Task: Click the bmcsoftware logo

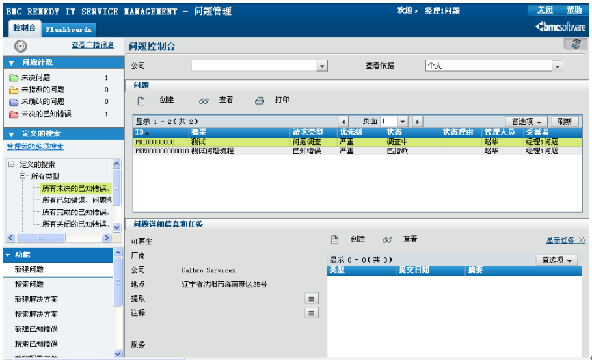Action: point(560,27)
